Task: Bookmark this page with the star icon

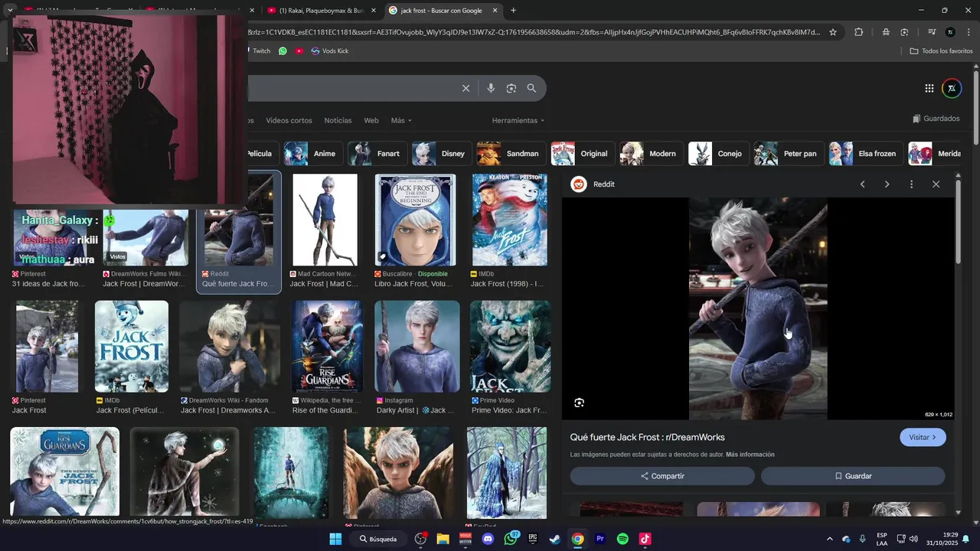Action: [833, 32]
